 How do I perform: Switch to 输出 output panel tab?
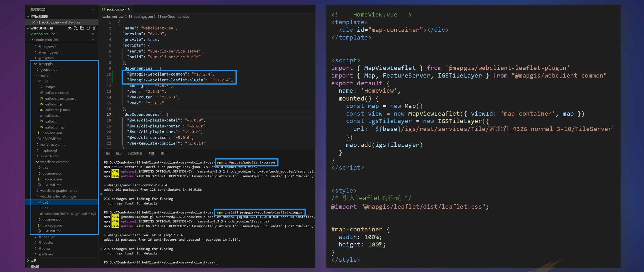click(x=119, y=153)
